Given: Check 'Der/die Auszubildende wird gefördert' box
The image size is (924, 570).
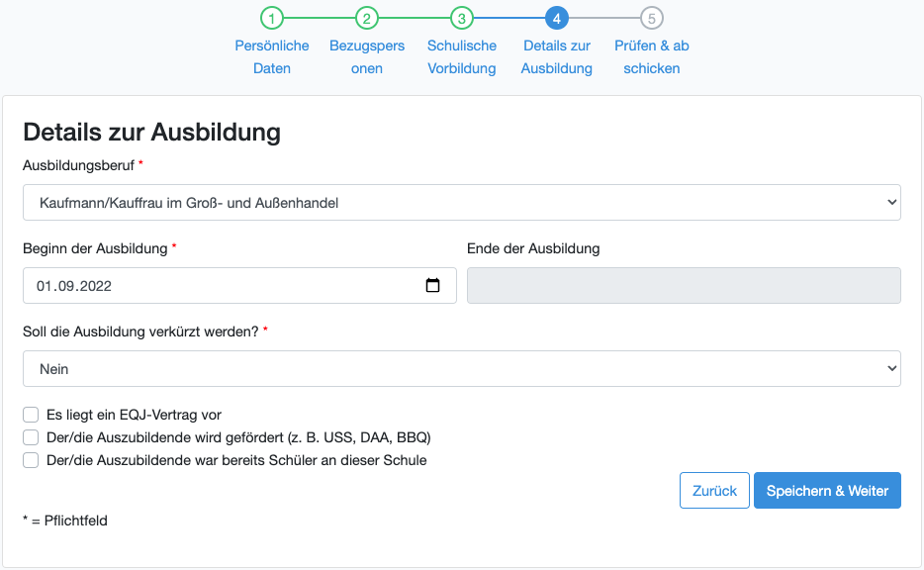Looking at the screenshot, I should point(31,437).
